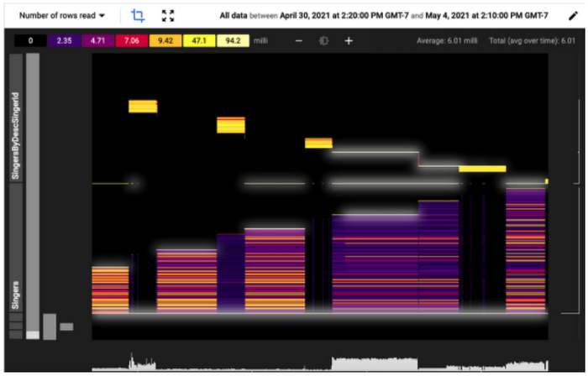Screen dimensions: 588x376
Task: Select the SingersByDescSingerId index row group
Action: tap(15, 118)
